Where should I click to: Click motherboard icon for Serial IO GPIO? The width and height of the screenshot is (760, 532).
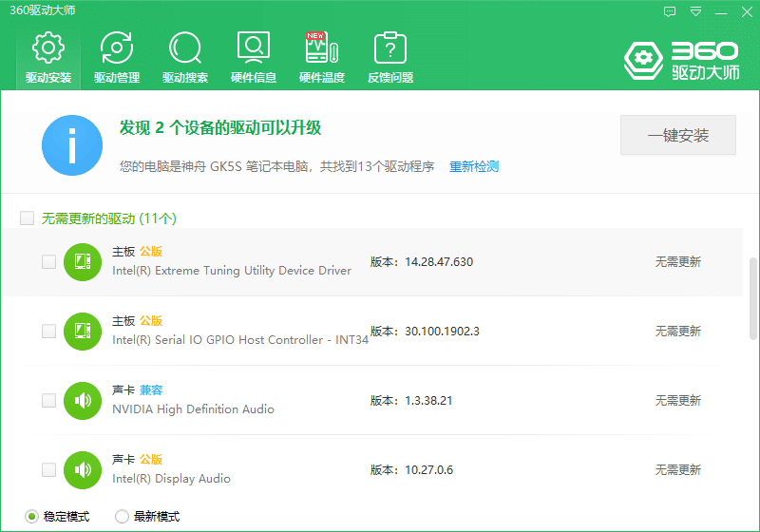point(83,332)
